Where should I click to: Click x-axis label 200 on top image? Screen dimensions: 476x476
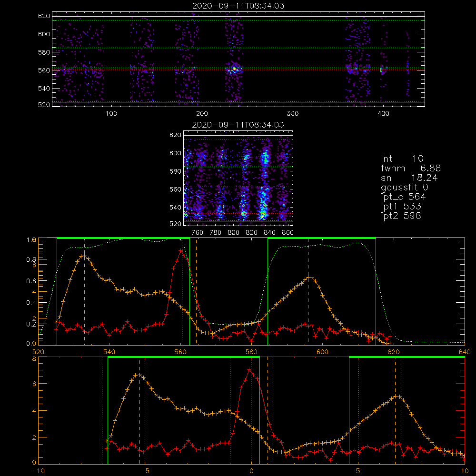[202, 114]
